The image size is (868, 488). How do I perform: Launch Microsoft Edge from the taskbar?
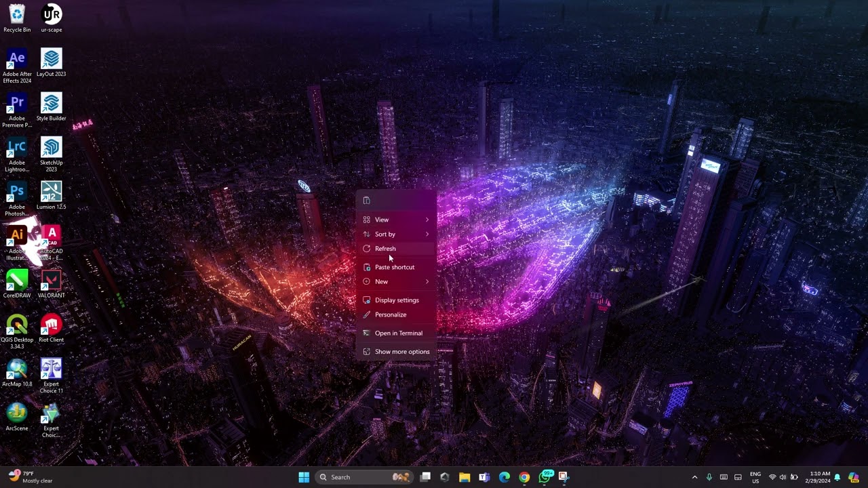(505, 477)
